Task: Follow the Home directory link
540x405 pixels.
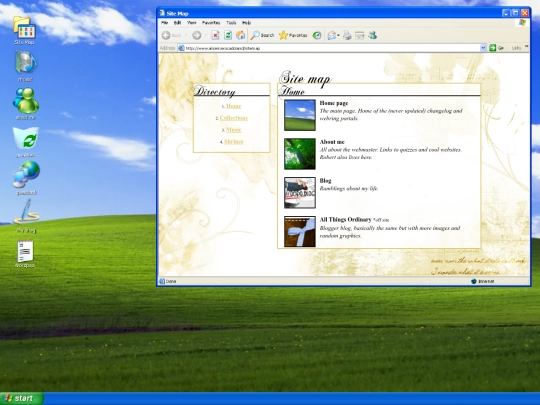Action: pos(233,106)
